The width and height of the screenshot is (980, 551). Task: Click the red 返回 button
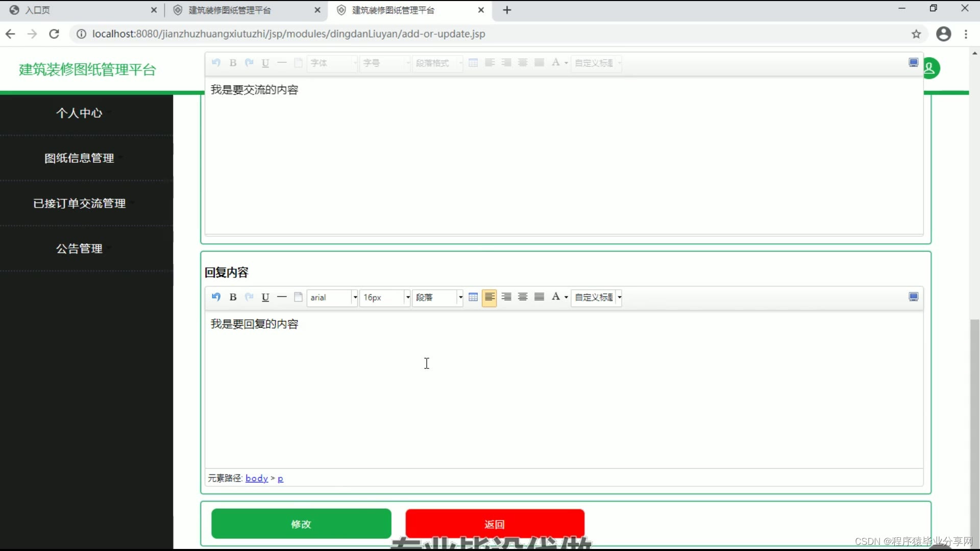pyautogui.click(x=495, y=524)
